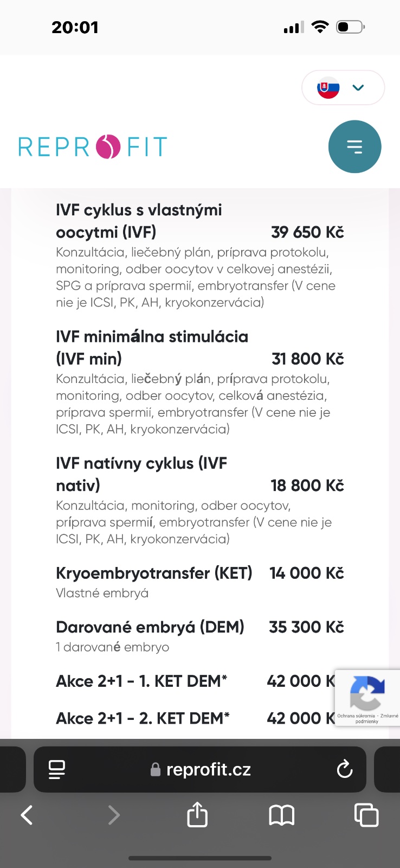This screenshot has width=400, height=868.
Task: Select Akce 2+1 - 2. KET DEM row
Action: (x=143, y=718)
